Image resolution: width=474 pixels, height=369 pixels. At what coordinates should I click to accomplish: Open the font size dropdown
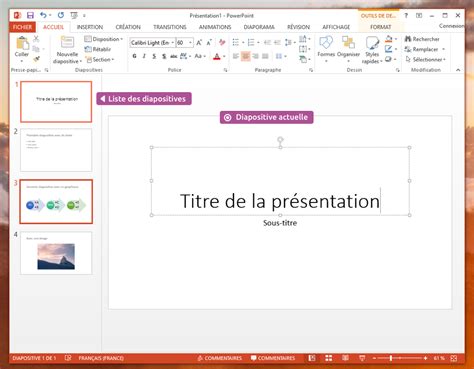tap(190, 43)
